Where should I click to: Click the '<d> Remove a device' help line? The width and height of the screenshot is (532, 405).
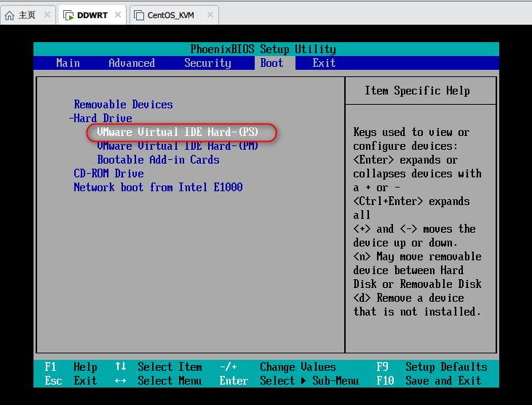click(x=408, y=298)
